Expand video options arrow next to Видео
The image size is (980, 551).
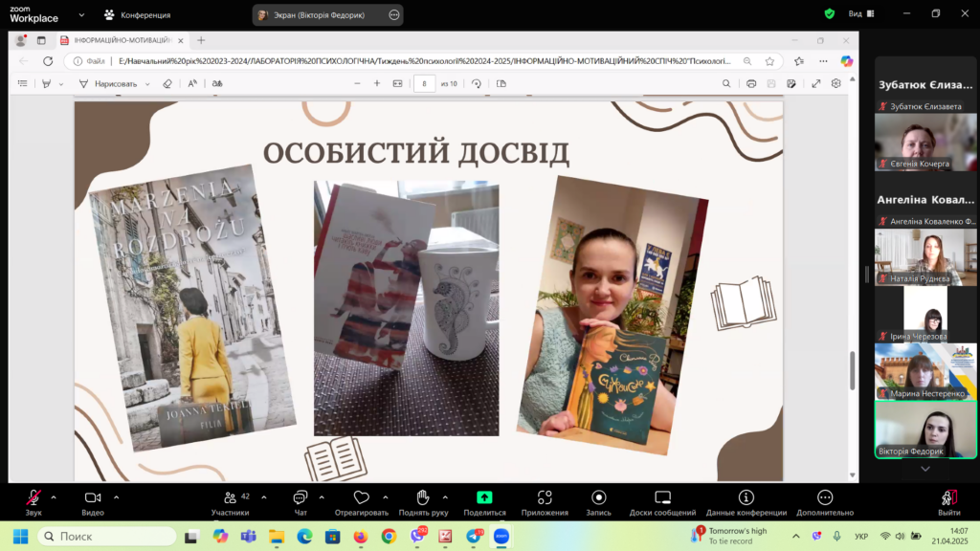pos(116,497)
